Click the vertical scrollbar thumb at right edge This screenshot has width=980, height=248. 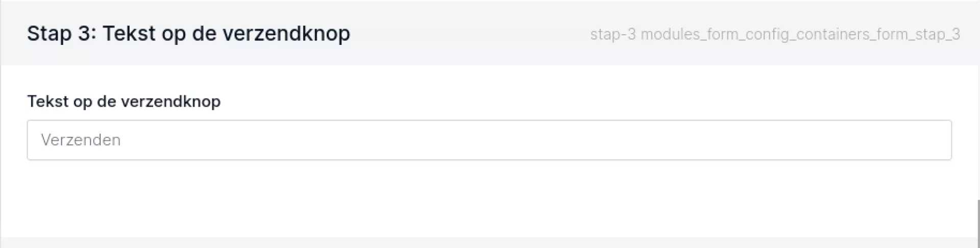pos(978,224)
